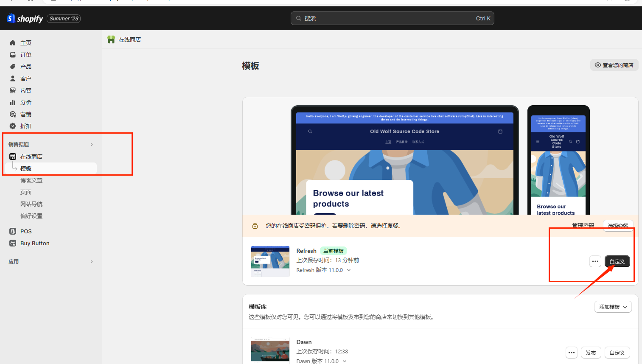Open the 添加模板 add theme dropdown

613,307
